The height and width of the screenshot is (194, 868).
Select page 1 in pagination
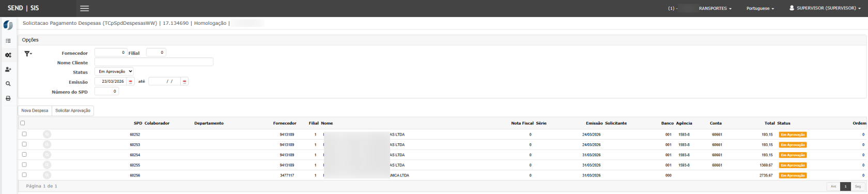click(846, 186)
